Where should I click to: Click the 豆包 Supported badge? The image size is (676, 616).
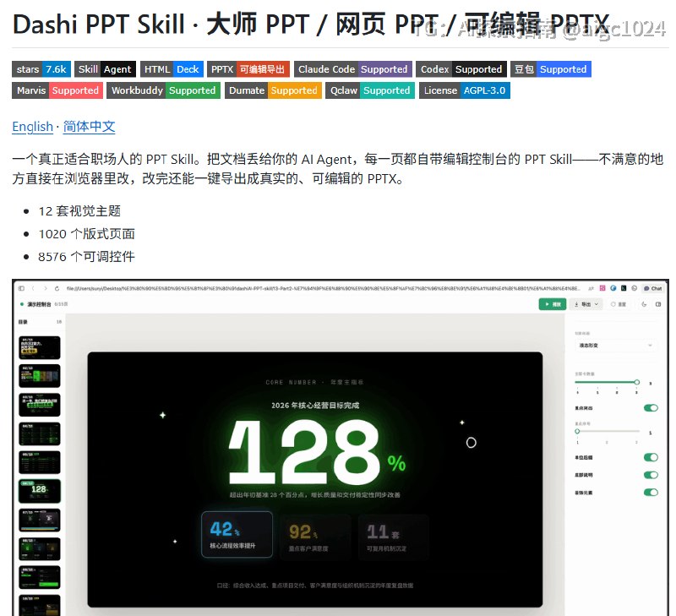point(551,69)
